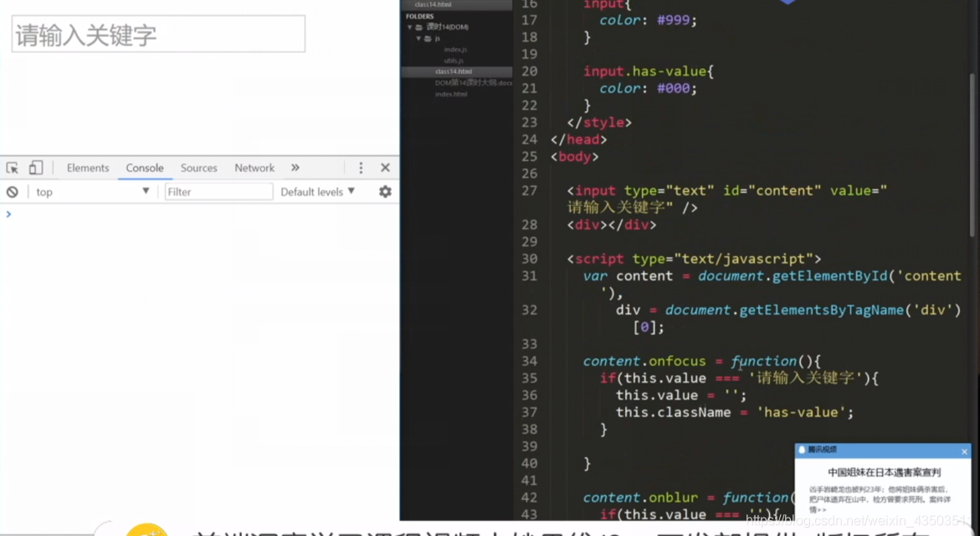Click line number 27 in the gutter
The image size is (980, 536).
click(x=530, y=191)
